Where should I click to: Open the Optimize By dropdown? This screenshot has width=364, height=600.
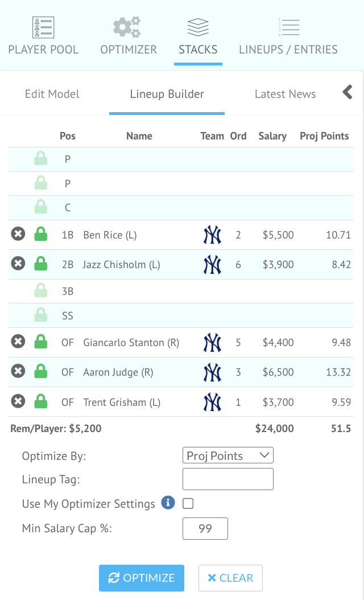pyautogui.click(x=228, y=455)
